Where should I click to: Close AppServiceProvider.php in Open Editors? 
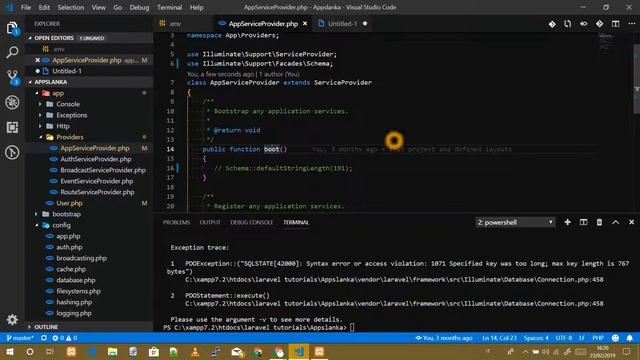pos(38,60)
